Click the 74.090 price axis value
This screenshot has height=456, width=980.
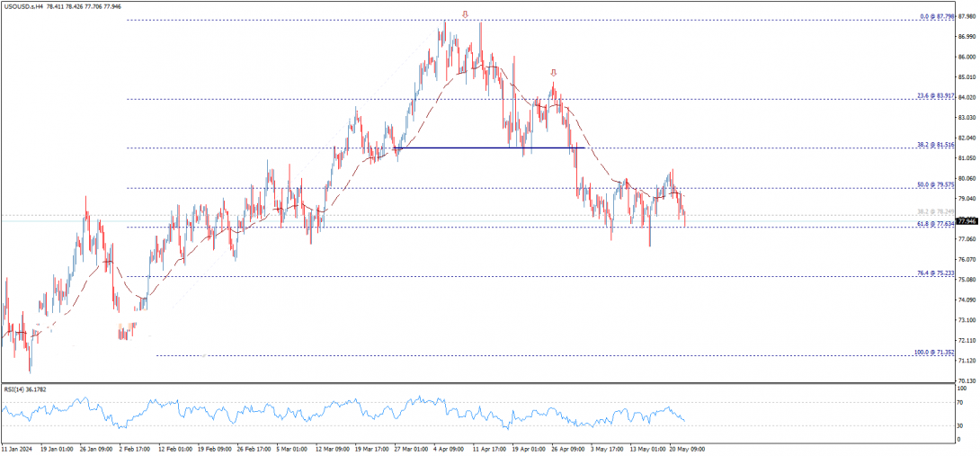pos(967,300)
